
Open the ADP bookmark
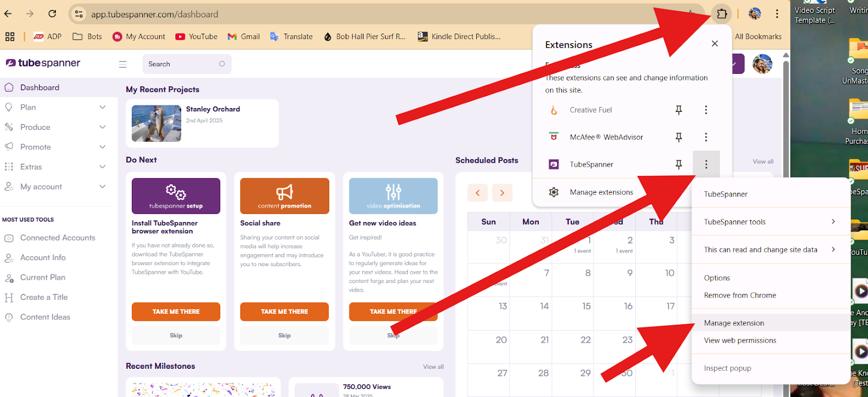[x=48, y=36]
